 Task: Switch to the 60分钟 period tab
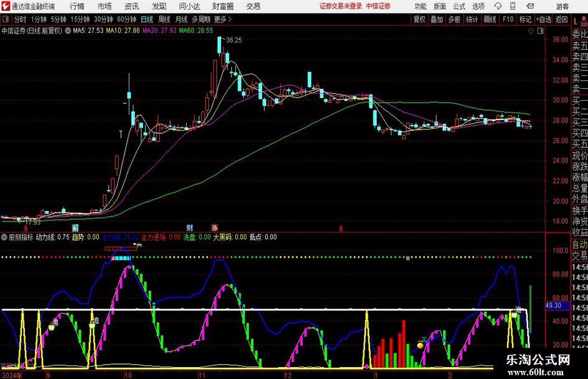pyautogui.click(x=126, y=19)
